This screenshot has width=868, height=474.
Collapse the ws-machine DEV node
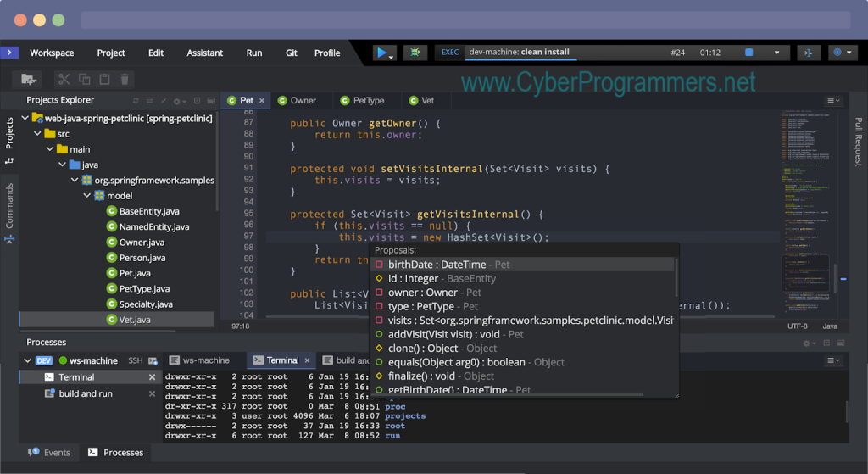point(27,360)
